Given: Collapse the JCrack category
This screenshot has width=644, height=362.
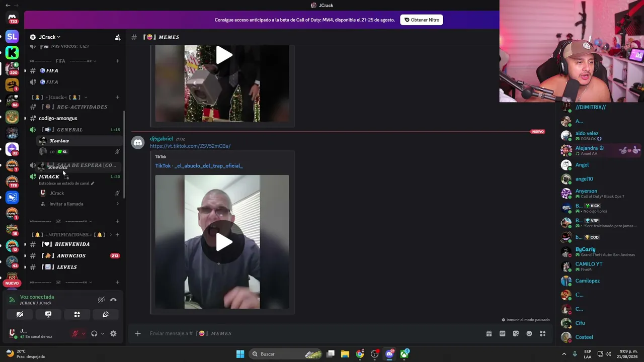Looking at the screenshot, I should pos(59,98).
